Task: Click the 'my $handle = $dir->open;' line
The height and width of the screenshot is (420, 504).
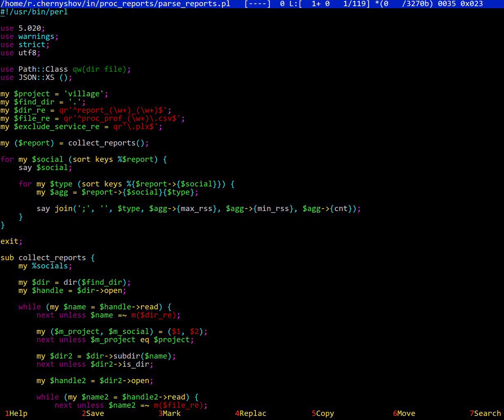Action: 73,291
